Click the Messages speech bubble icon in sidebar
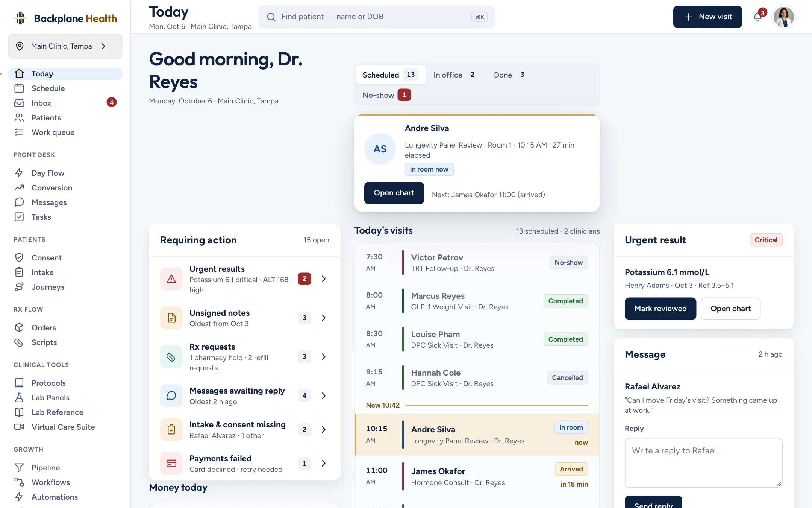 tap(19, 202)
